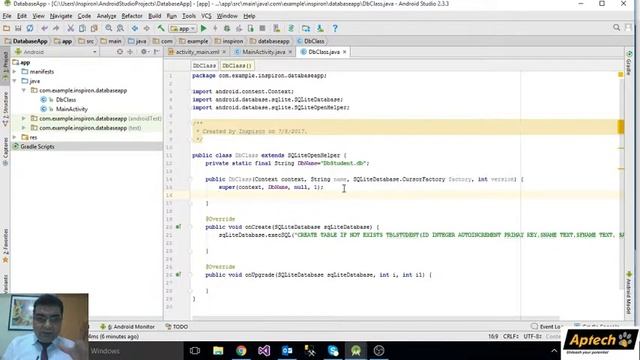Open the VCS menu
Screen dimensions: 640x360
pos(206,16)
